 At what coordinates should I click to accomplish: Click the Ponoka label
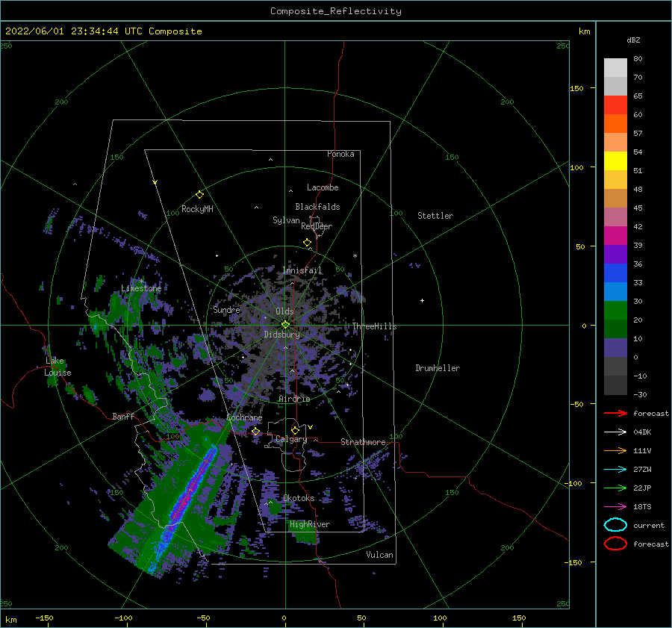click(x=340, y=154)
